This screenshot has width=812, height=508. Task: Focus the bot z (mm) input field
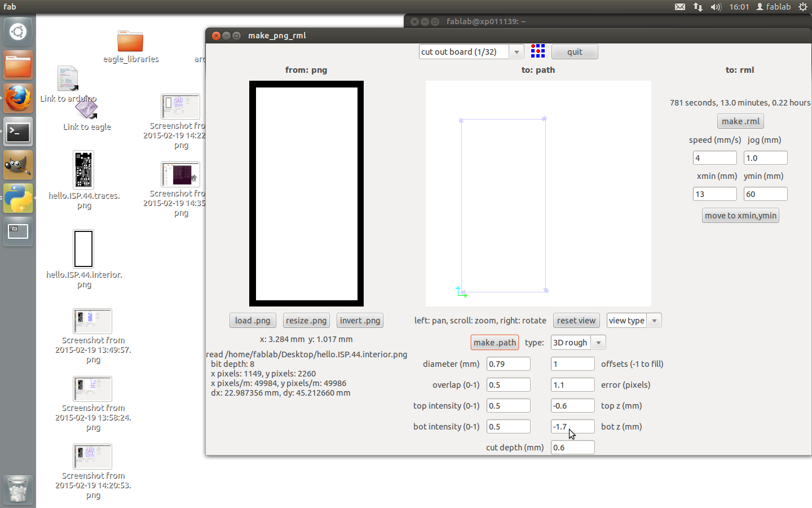click(x=573, y=427)
